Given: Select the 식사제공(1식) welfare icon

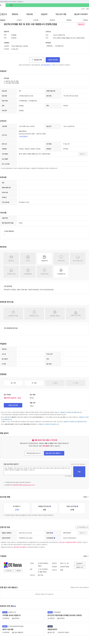Looking at the screenshot, I should coord(61,272).
